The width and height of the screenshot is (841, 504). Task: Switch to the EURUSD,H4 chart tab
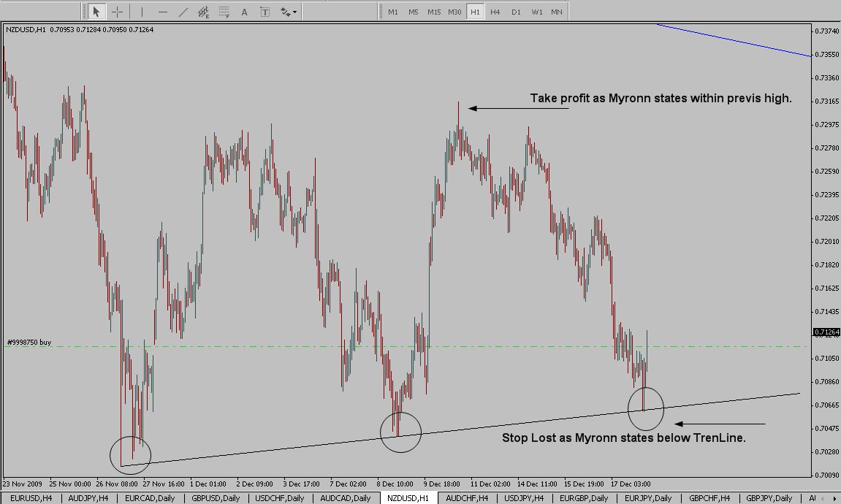[x=31, y=498]
